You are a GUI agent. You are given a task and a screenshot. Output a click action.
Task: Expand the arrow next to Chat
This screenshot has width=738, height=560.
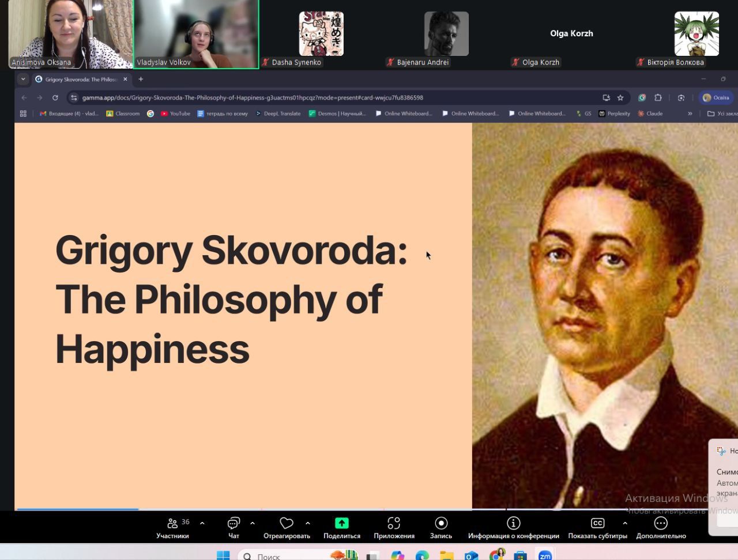click(253, 523)
